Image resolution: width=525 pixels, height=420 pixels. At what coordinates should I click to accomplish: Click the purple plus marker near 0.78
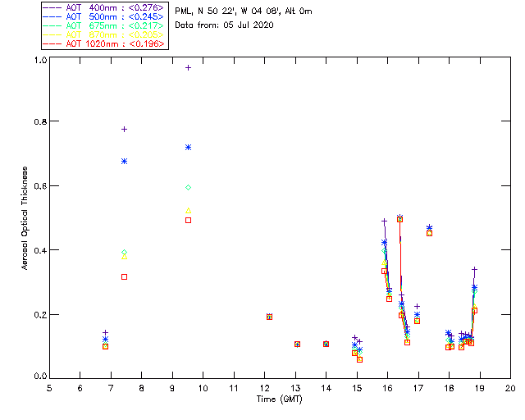point(124,130)
